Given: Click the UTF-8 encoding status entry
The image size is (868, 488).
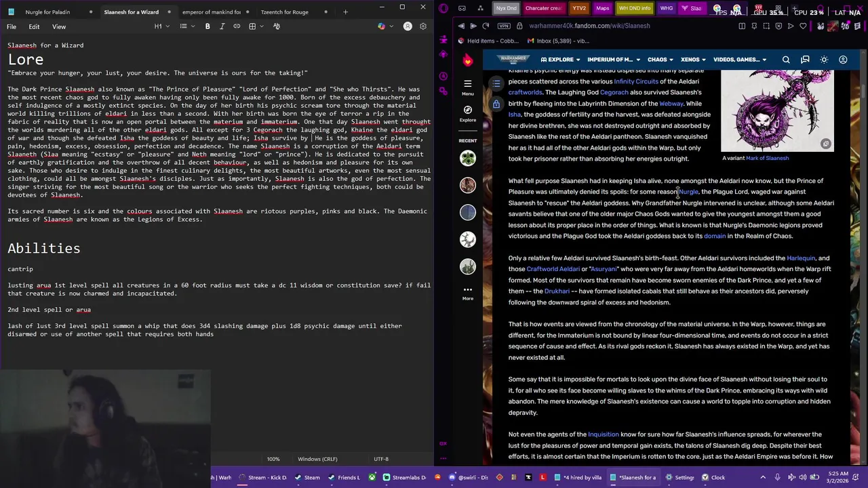Looking at the screenshot, I should tap(381, 459).
